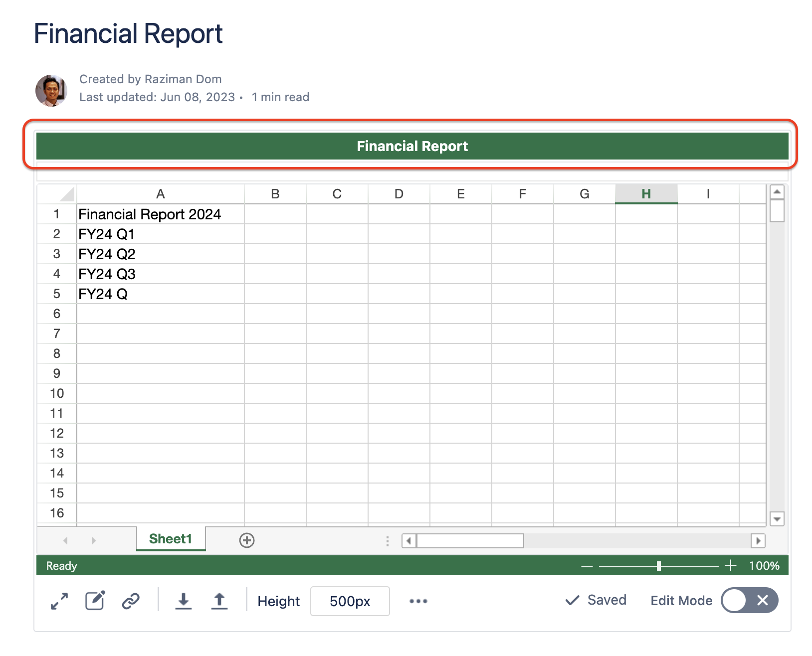Add a new sheet with plus icon
This screenshot has width=812, height=656.
click(x=247, y=540)
